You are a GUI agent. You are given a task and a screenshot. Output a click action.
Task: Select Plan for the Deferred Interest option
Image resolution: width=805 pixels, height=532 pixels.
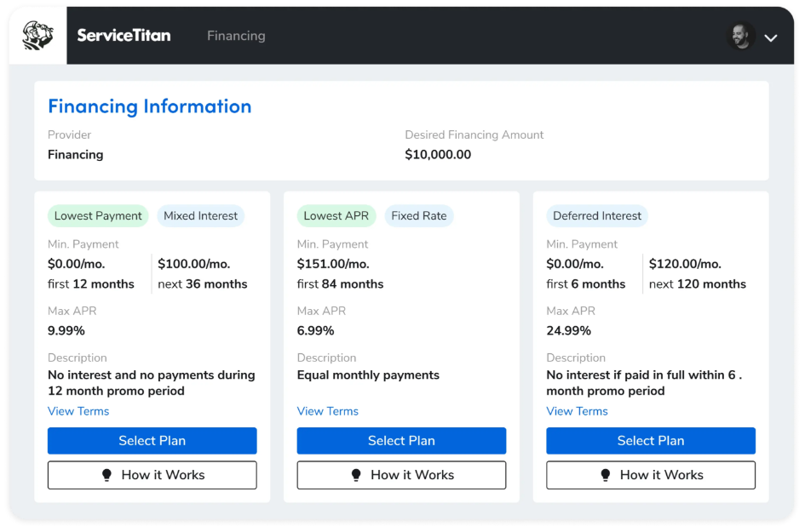(651, 441)
